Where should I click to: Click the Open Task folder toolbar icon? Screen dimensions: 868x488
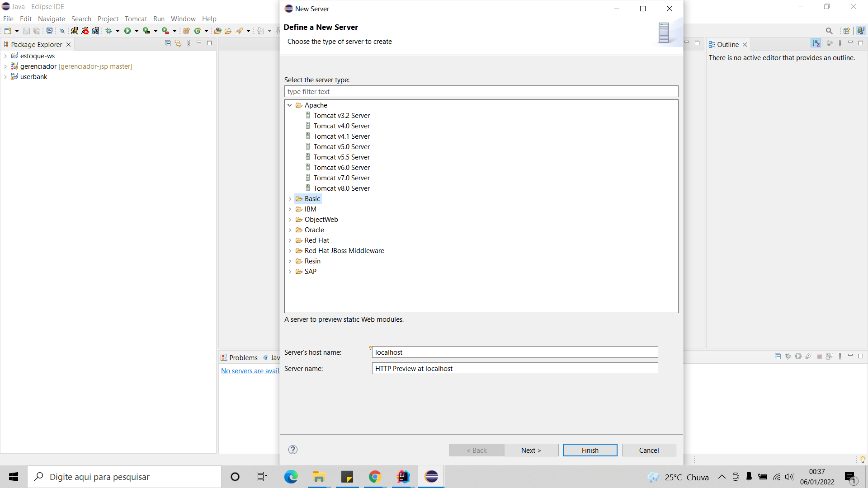(228, 31)
